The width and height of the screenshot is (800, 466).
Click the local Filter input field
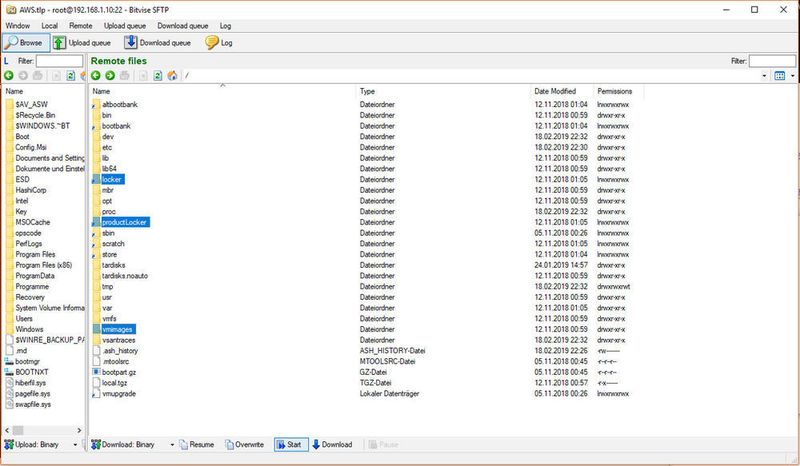click(x=59, y=61)
